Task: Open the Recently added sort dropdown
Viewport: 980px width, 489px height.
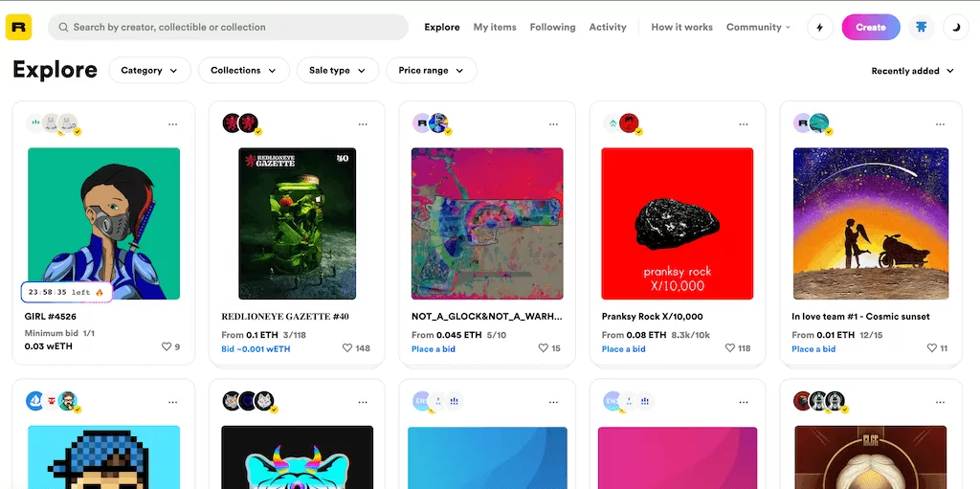Action: pos(912,71)
